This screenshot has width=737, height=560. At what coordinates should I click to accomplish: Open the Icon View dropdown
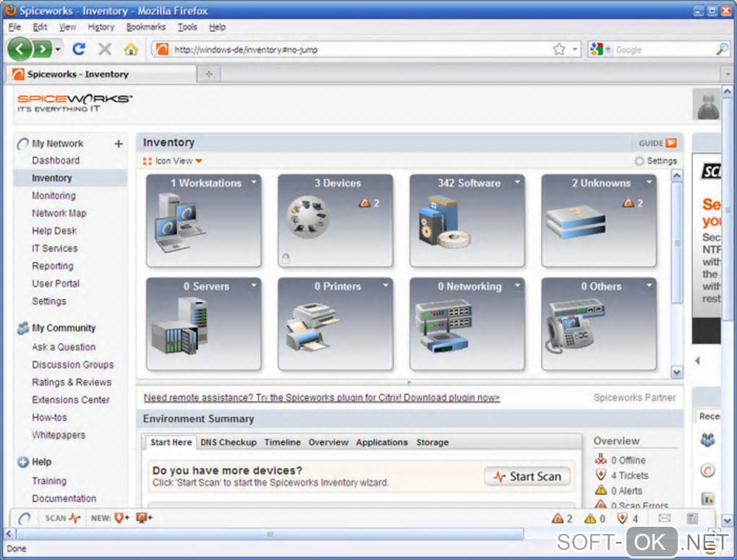coord(173,161)
